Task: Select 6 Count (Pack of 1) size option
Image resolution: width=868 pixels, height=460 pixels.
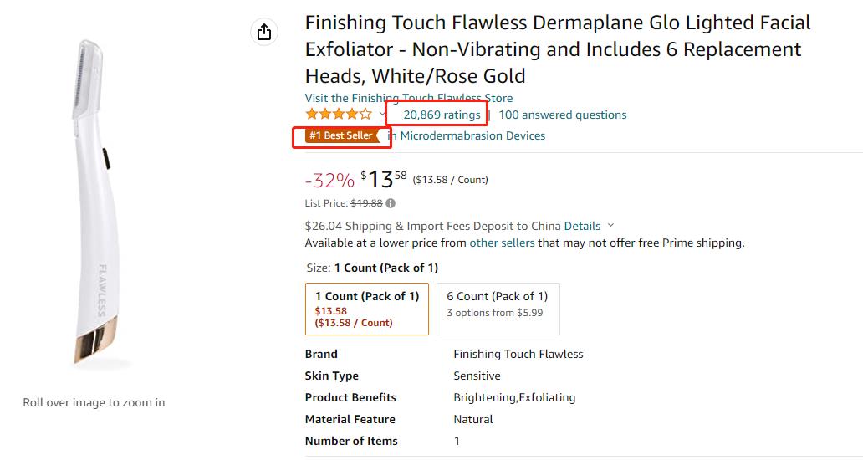Action: (x=498, y=309)
